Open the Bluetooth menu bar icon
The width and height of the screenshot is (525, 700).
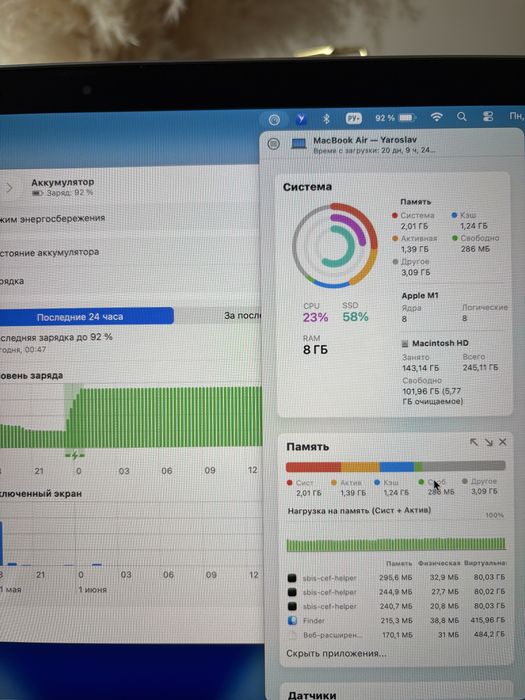point(326,119)
